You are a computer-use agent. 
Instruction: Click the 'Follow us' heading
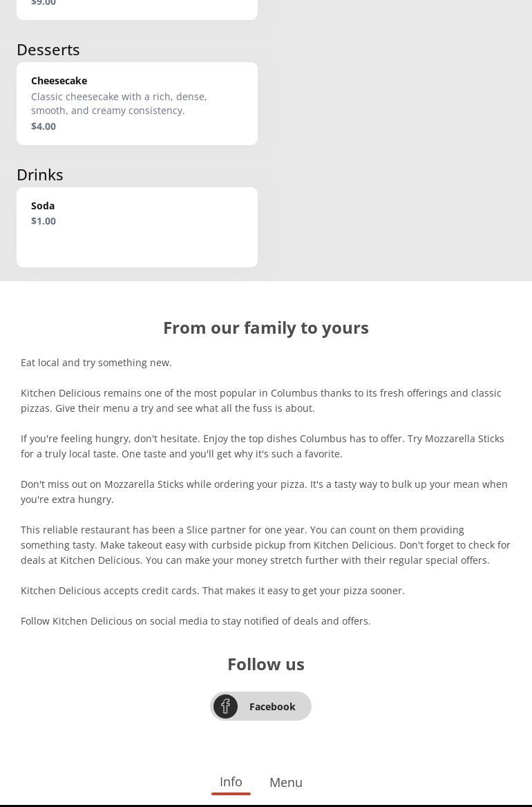point(266,664)
